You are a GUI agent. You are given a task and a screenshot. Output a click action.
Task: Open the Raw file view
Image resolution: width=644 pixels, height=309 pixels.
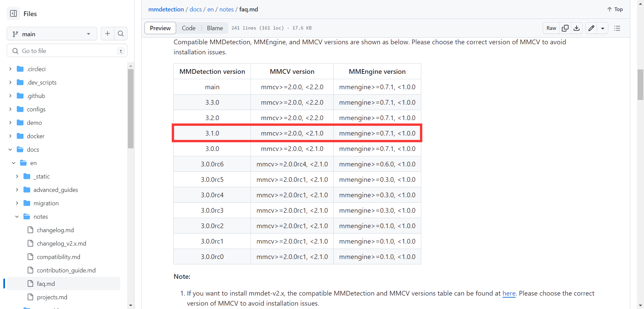coord(551,28)
